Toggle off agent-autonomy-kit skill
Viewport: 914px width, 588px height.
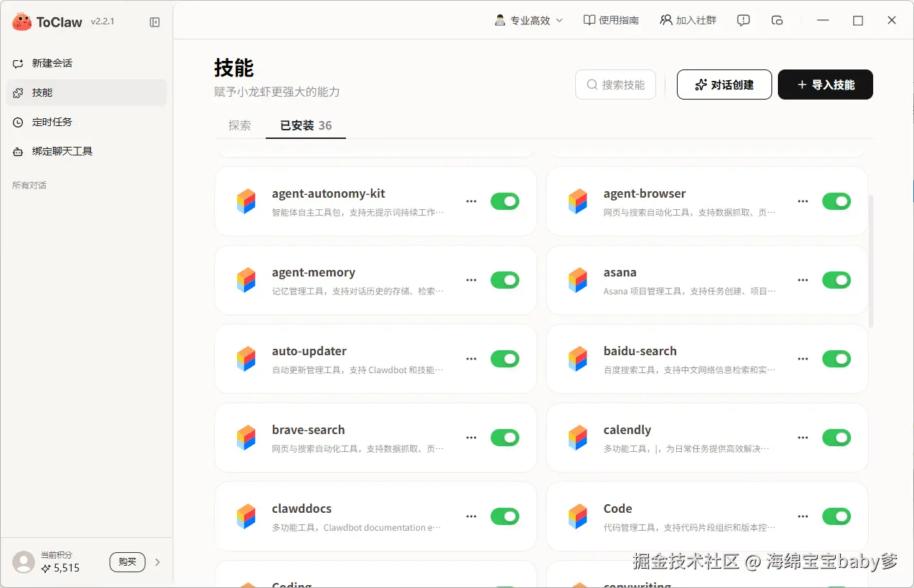(x=505, y=201)
